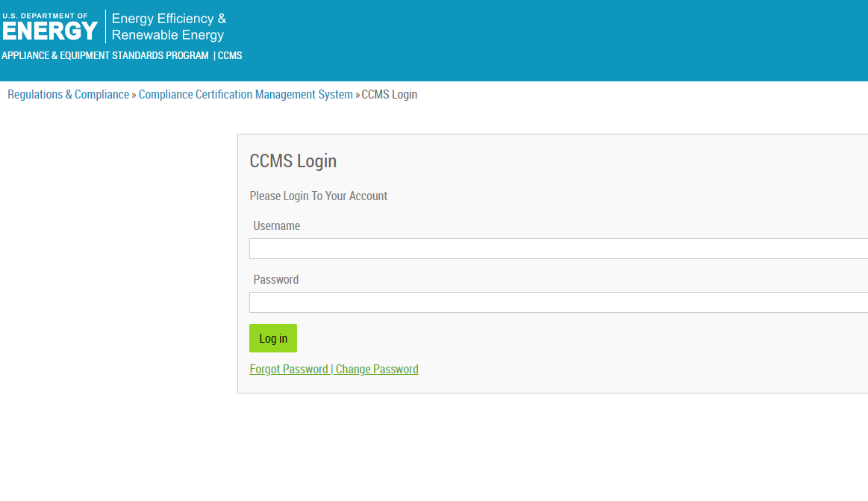Open Energy Efficiency & Renewable Energy header link
Image resolution: width=868 pixels, height=501 pixels.
click(x=169, y=27)
